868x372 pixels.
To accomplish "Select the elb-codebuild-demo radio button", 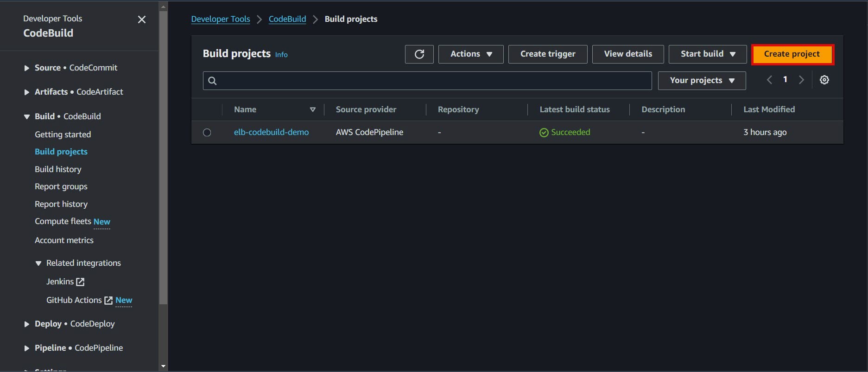I will (x=207, y=133).
